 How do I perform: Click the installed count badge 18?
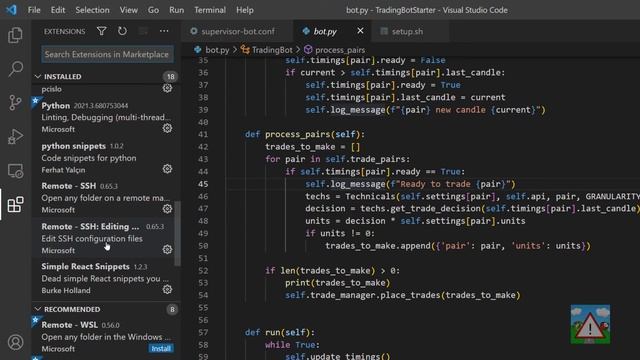click(x=171, y=76)
